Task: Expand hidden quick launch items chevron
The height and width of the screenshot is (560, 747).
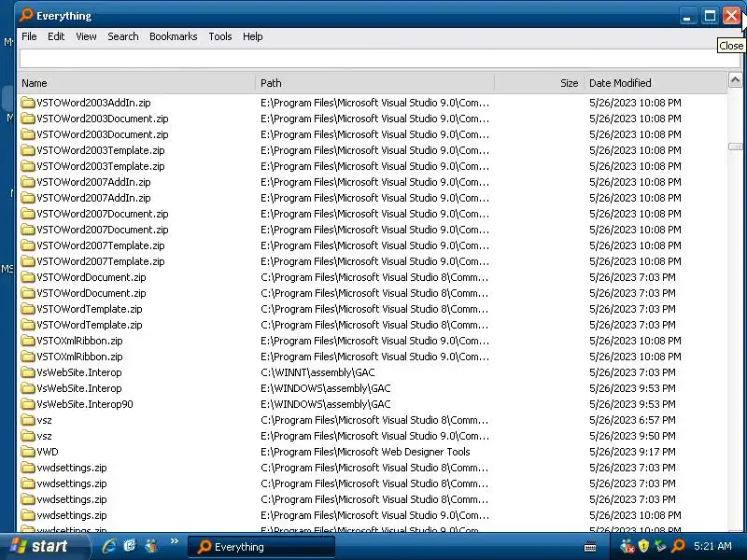Action: (175, 540)
